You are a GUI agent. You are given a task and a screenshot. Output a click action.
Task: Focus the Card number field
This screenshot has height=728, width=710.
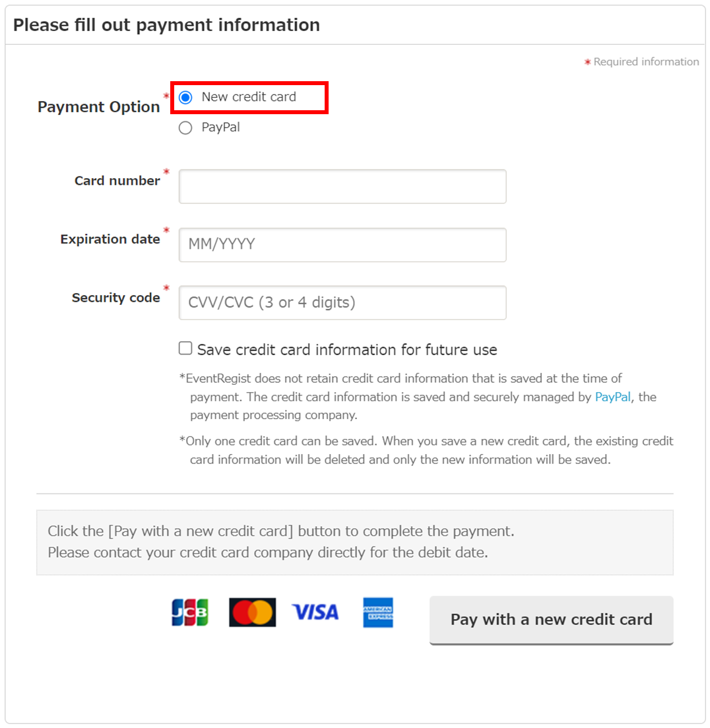pyautogui.click(x=342, y=186)
